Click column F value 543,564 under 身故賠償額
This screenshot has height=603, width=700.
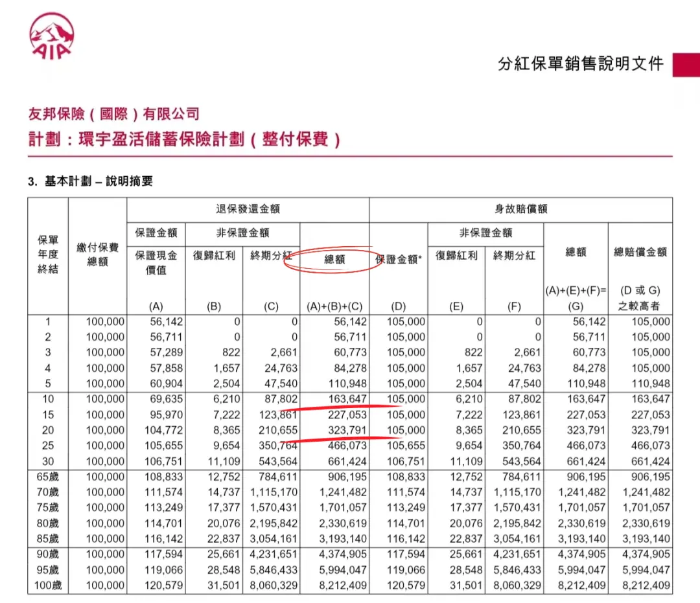pos(521,461)
